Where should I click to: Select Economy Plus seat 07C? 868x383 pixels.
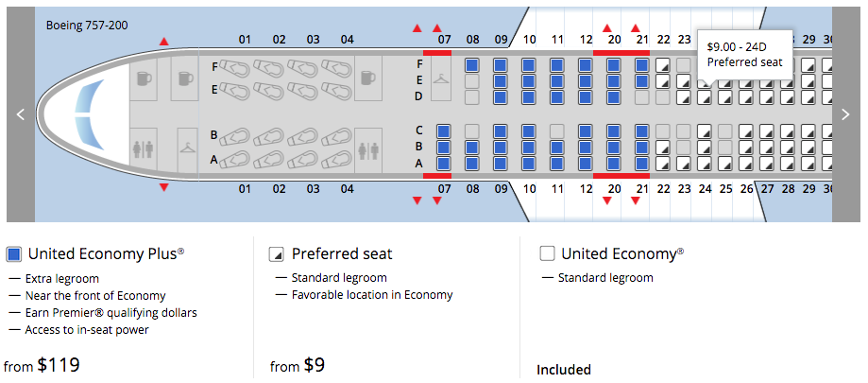pyautogui.click(x=442, y=131)
